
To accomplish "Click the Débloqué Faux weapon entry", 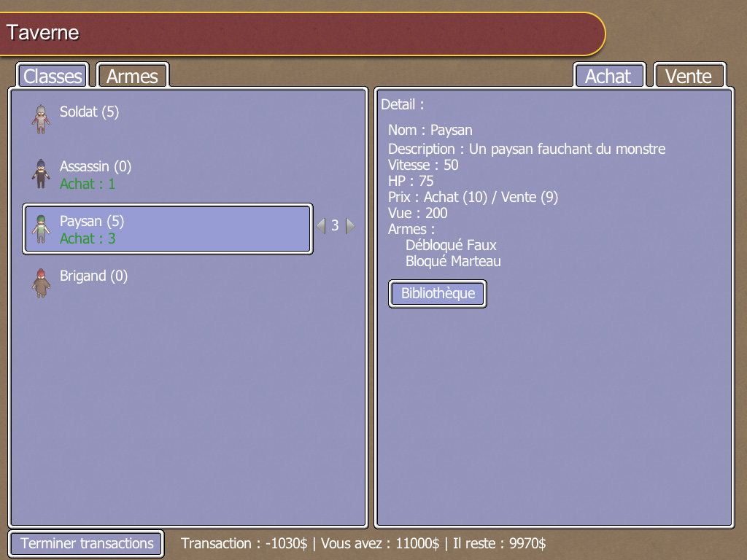I will 451,245.
